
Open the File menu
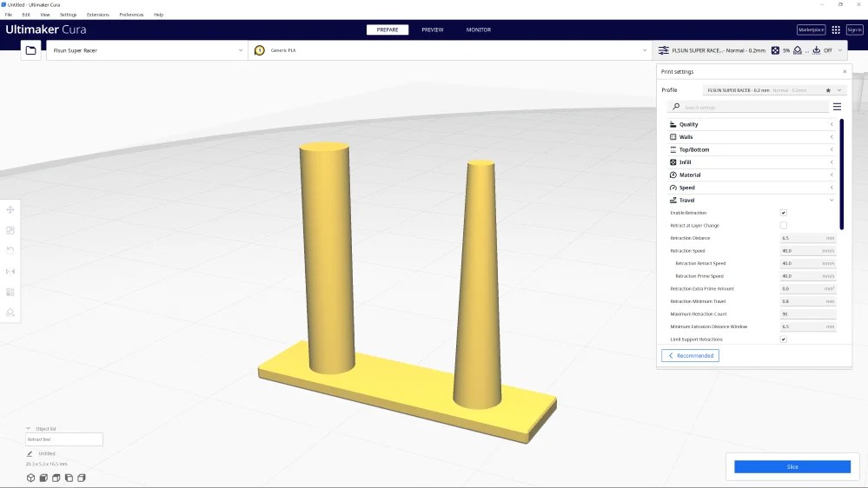9,15
